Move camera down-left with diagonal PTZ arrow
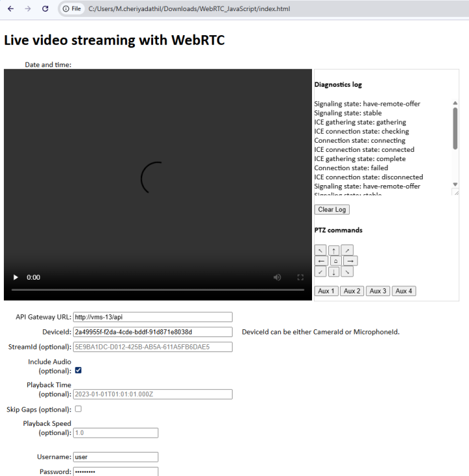Screen dimensions: 469x476 320,271
